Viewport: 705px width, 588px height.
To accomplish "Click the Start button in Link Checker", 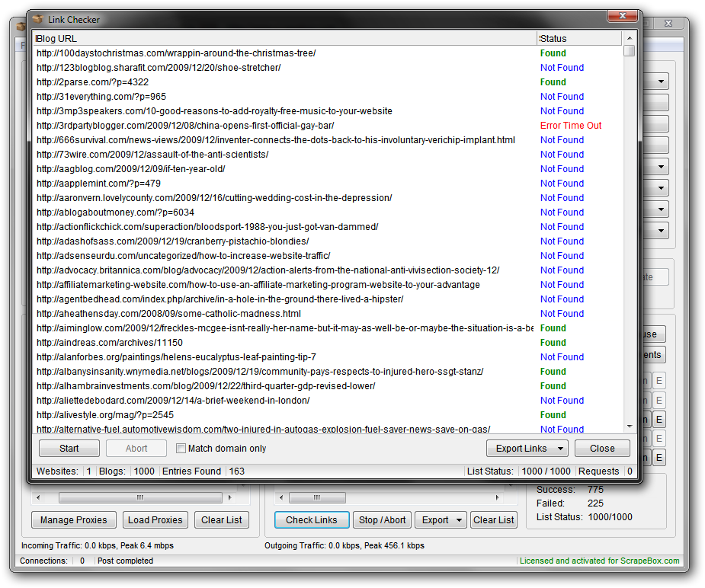I will click(x=69, y=449).
